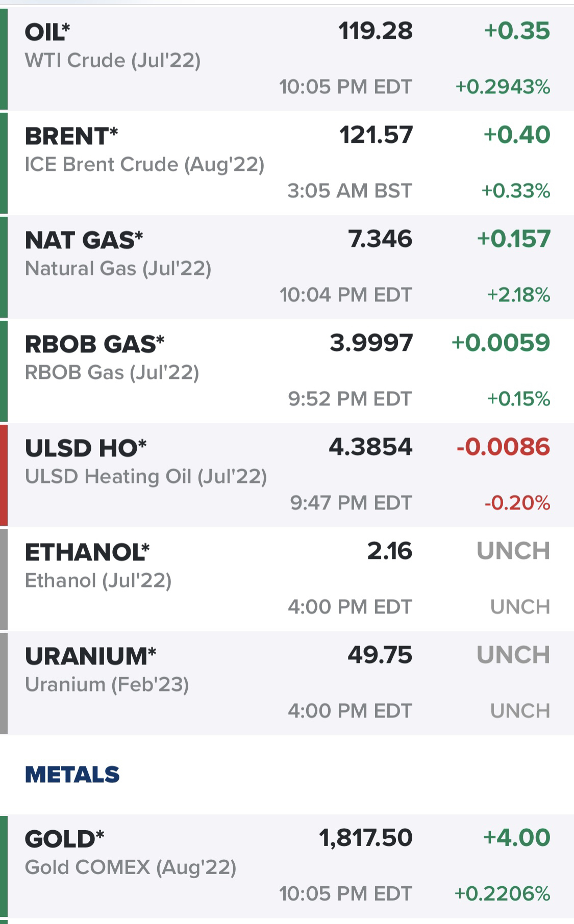Viewport: 574px width, 924px height.
Task: Open RBOB GAS quote details
Action: coord(287,371)
